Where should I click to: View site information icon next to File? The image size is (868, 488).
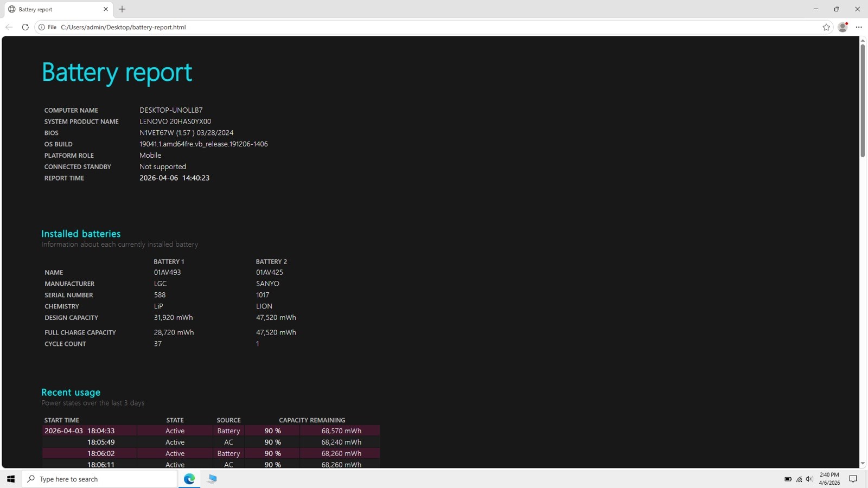tap(42, 27)
